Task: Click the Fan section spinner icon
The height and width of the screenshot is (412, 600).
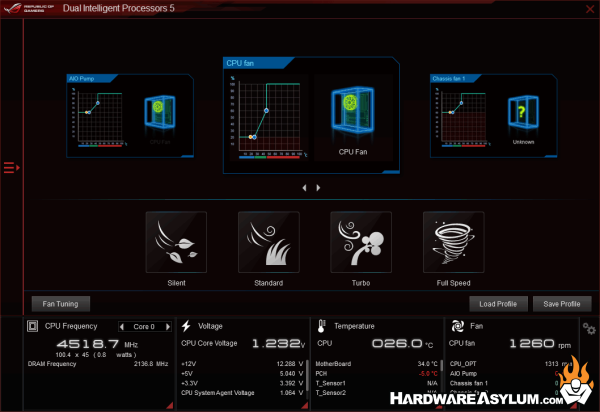Action: 457,326
